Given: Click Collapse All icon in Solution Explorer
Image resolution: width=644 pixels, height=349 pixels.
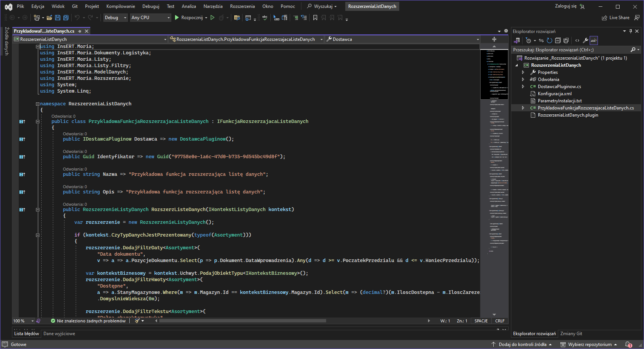Looking at the screenshot, I should pos(558,40).
